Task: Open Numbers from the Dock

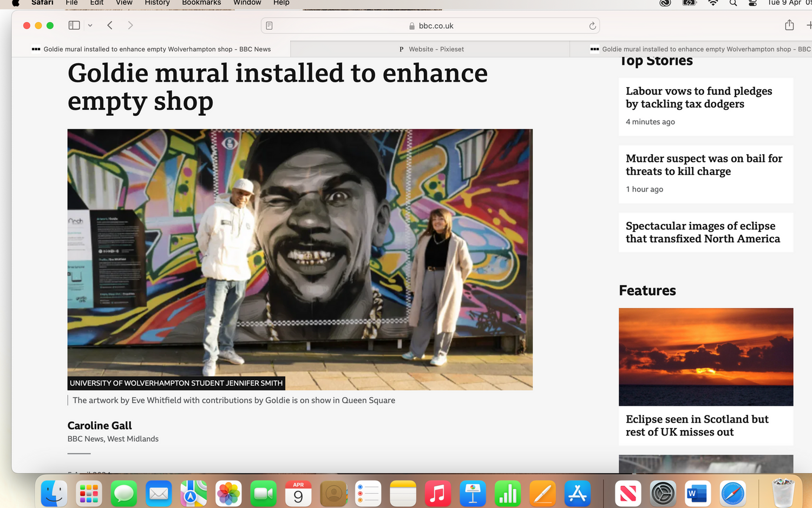Action: point(508,493)
